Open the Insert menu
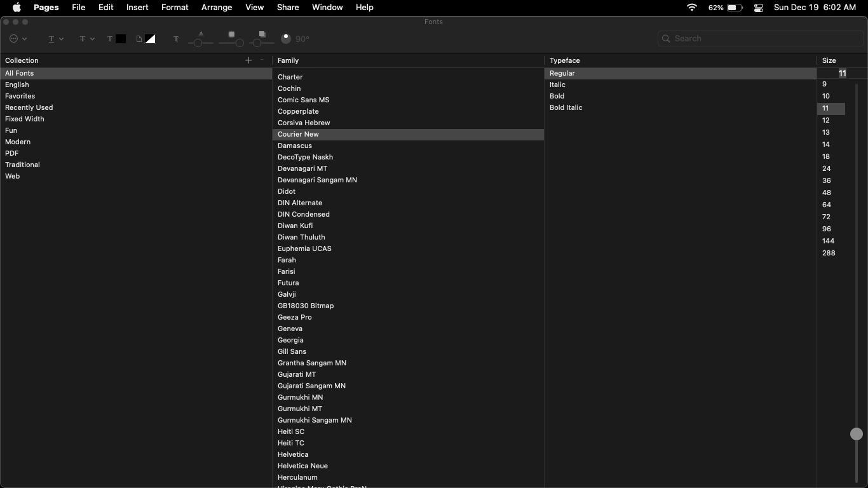 [x=137, y=8]
